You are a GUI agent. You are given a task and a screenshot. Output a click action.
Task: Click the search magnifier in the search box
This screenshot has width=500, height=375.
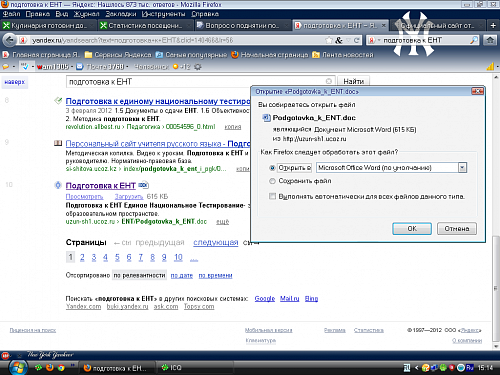474,40
